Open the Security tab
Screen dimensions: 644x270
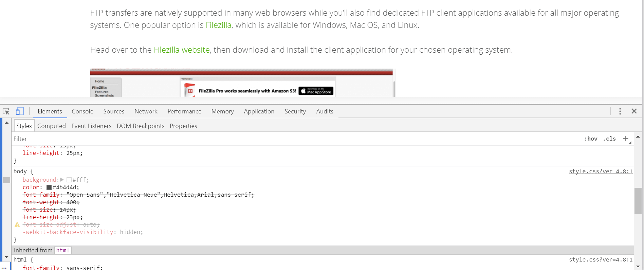click(x=295, y=111)
